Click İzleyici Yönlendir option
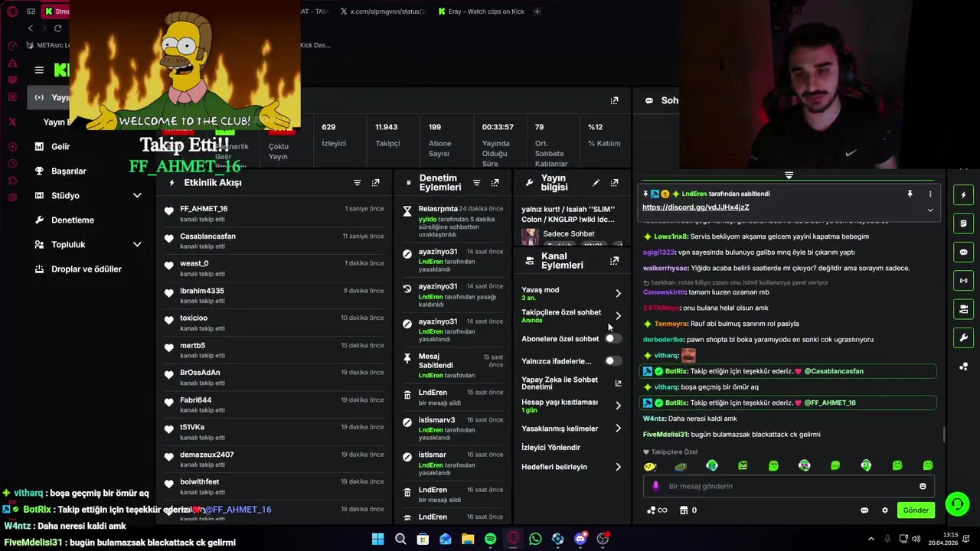980x551 pixels. coord(550,448)
